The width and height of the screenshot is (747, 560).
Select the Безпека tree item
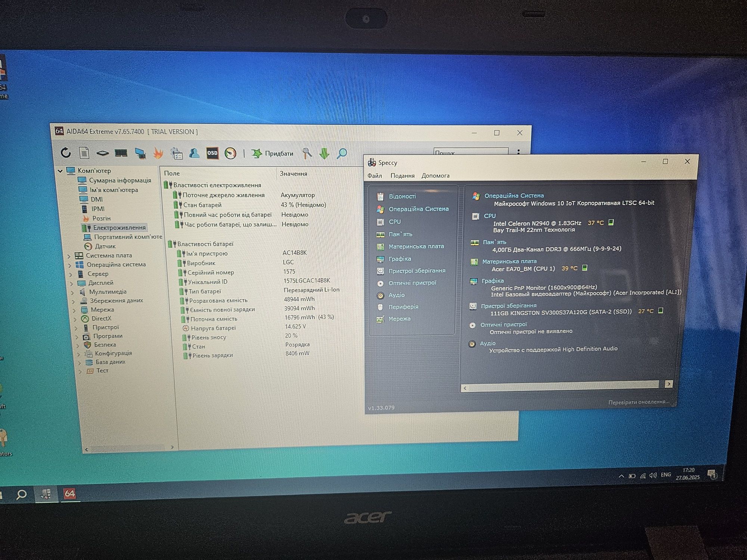[105, 345]
